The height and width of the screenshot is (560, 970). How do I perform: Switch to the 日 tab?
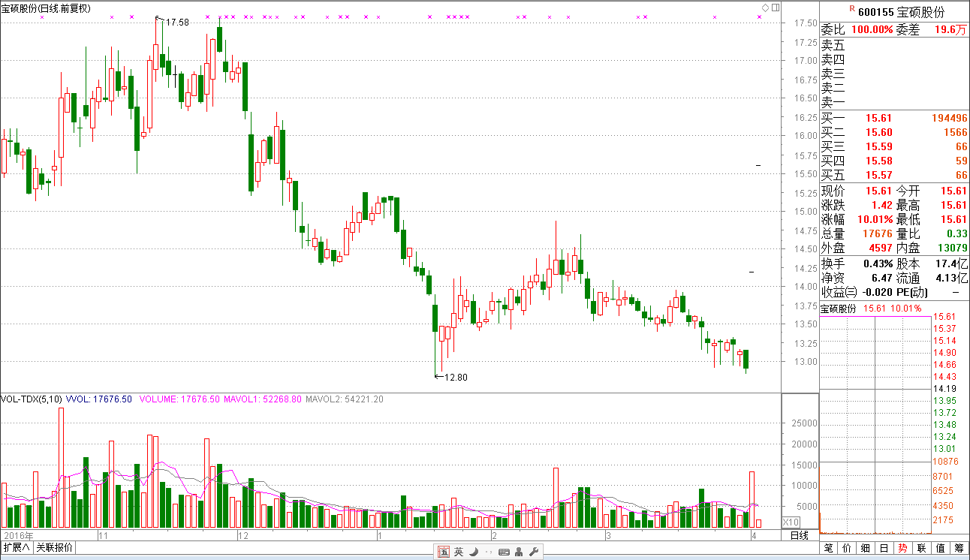884,548
